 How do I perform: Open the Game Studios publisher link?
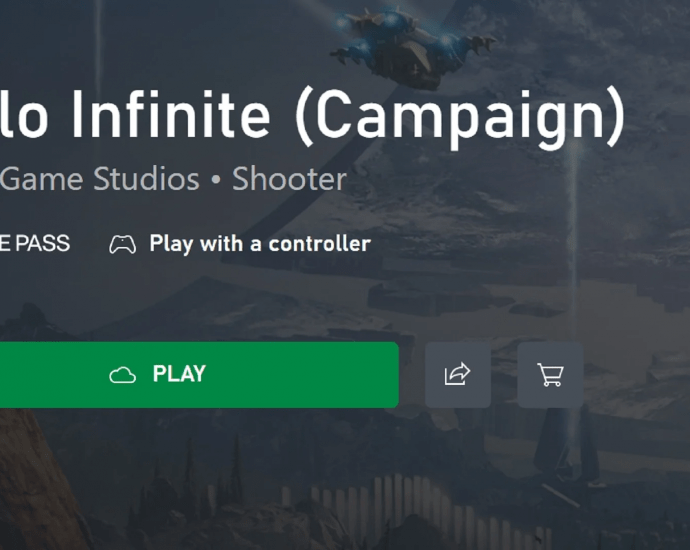tap(99, 179)
